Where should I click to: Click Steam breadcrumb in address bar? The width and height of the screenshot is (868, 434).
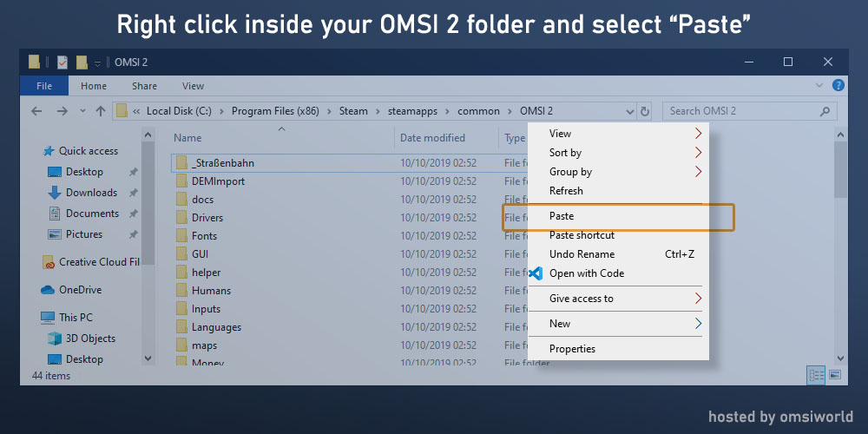[x=353, y=111]
